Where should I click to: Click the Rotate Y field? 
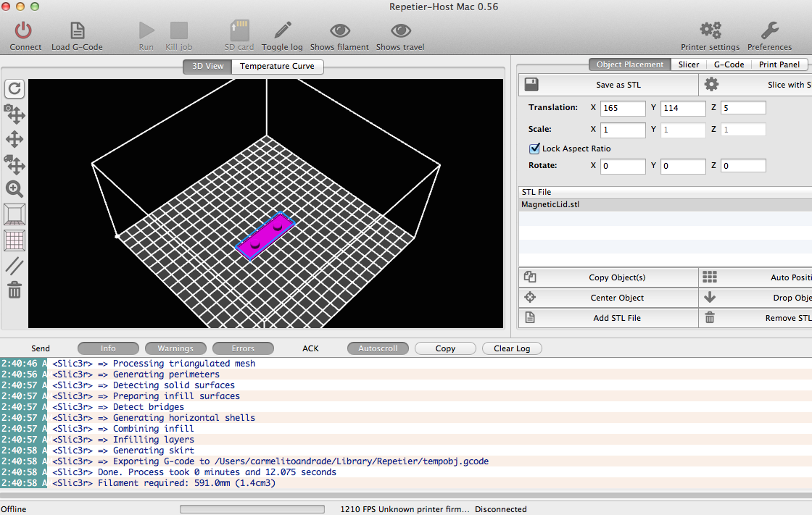tap(683, 166)
